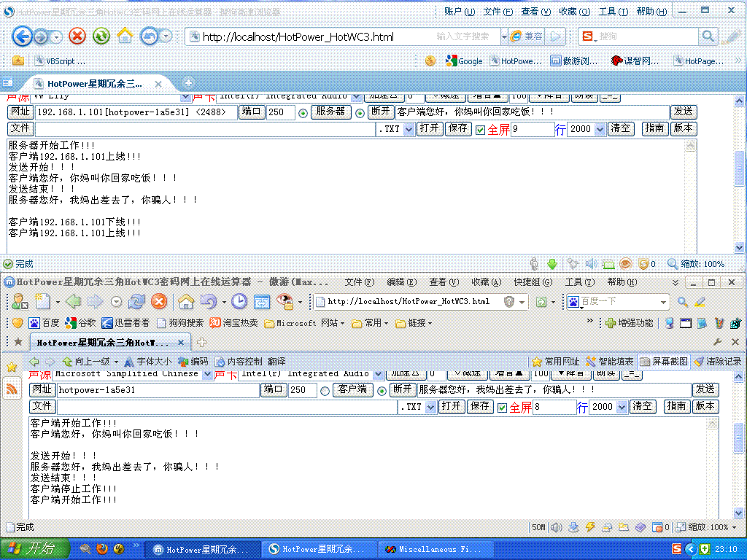Click the red stop icon in Sogou browser
Screen dimensions: 747x560
[77, 36]
